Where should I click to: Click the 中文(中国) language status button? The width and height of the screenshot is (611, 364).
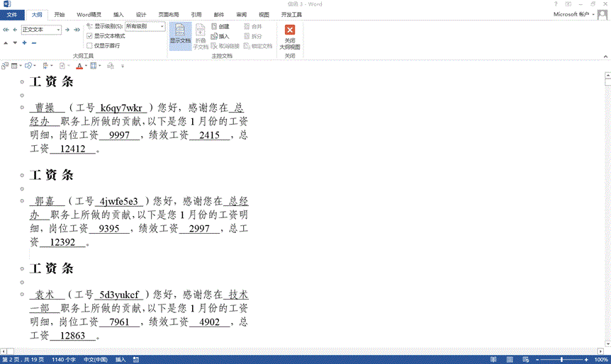click(96, 359)
